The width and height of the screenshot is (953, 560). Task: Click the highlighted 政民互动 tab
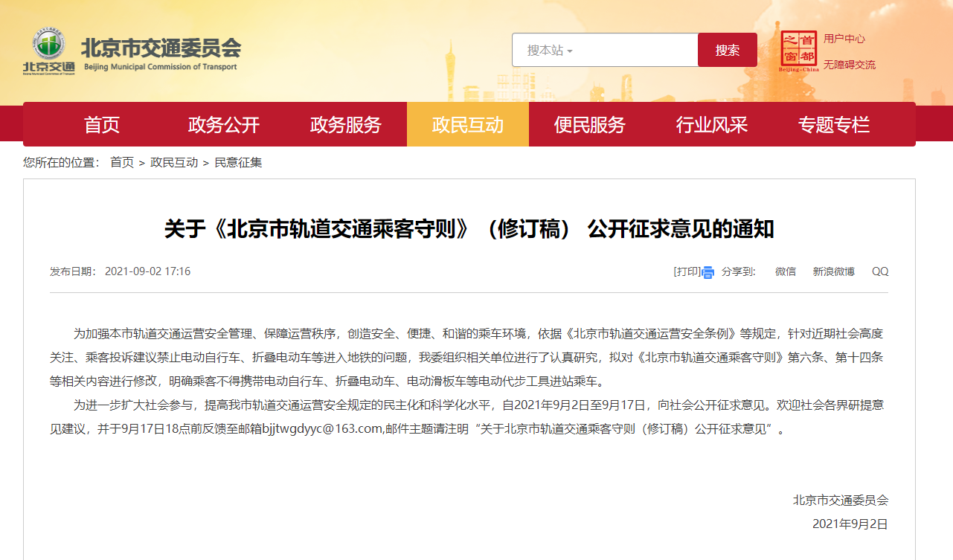[467, 124]
